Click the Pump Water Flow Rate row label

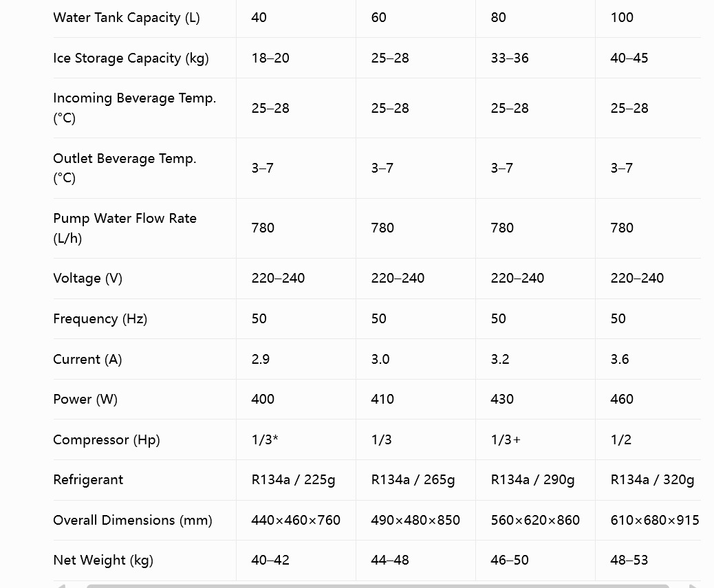tap(125, 228)
